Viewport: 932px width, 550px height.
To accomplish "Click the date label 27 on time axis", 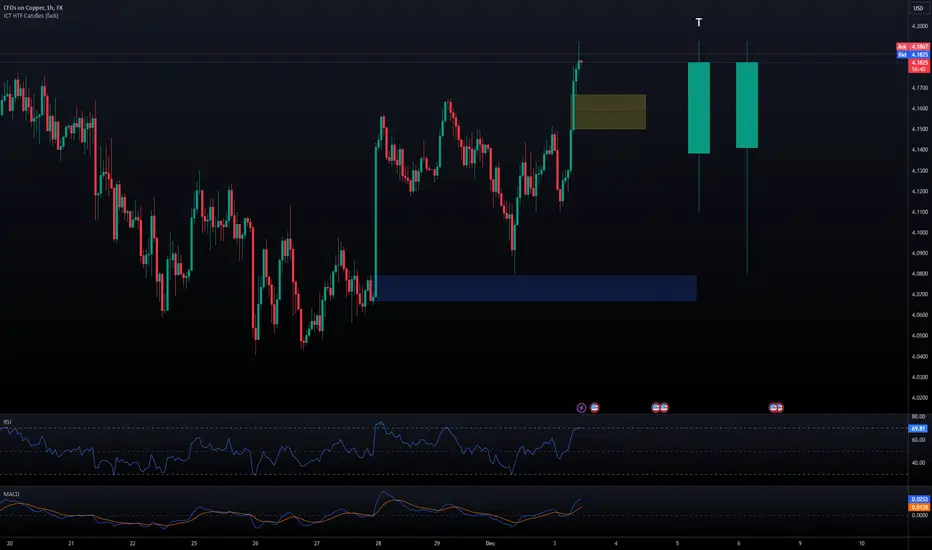I will coord(317,543).
